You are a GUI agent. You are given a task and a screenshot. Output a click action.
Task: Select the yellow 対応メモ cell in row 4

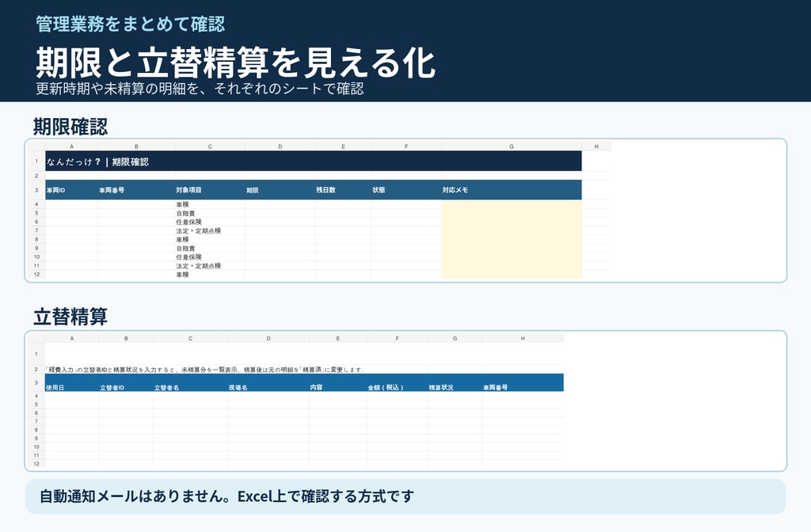point(512,205)
